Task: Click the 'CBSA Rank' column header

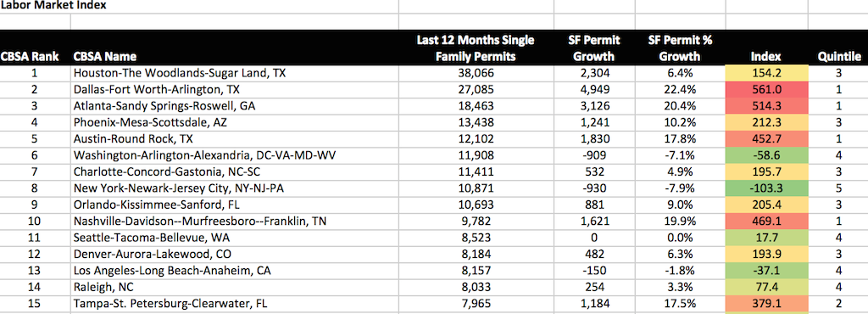Action: click(x=30, y=57)
